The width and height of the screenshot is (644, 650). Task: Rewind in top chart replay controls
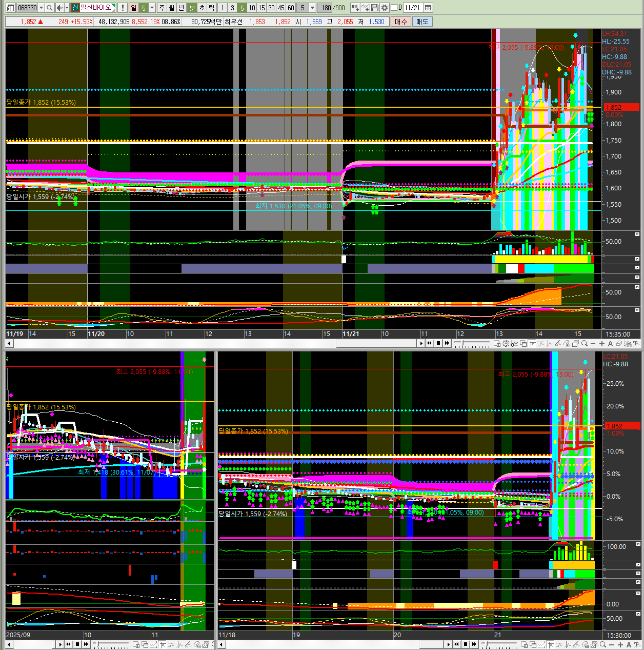[x=429, y=343]
